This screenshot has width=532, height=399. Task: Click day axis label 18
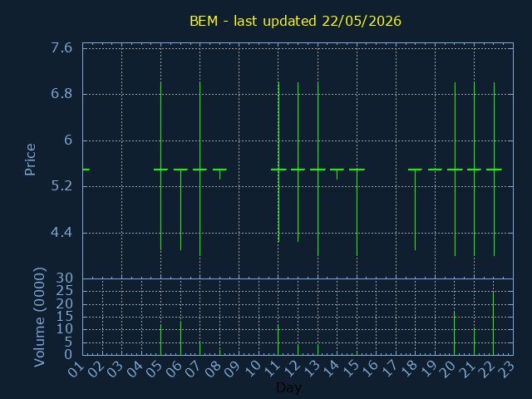409,369
